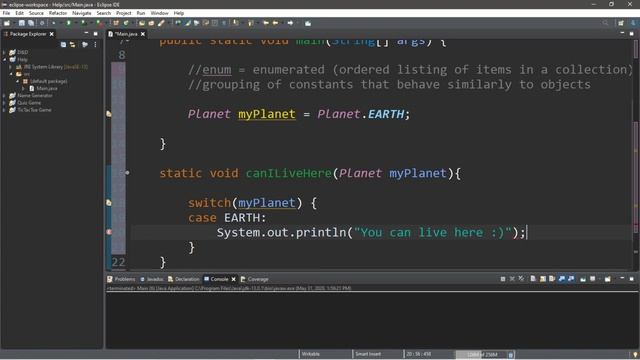640x360 pixels.
Task: Switch to the Javadoc tab
Action: click(x=152, y=279)
